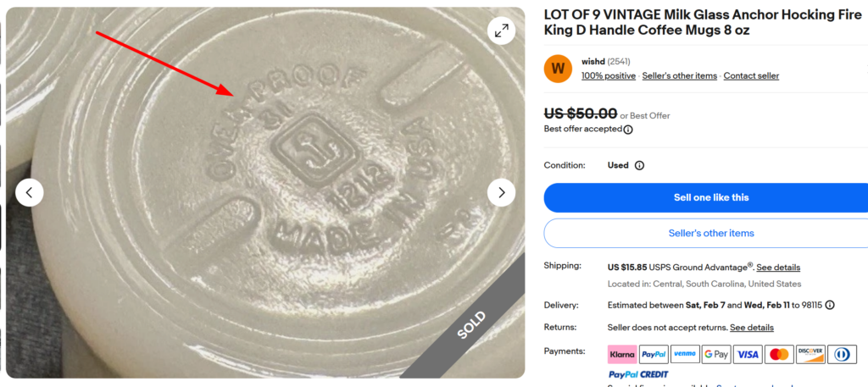Advance to the next product image
Screen dimensions: 868x387
[501, 192]
